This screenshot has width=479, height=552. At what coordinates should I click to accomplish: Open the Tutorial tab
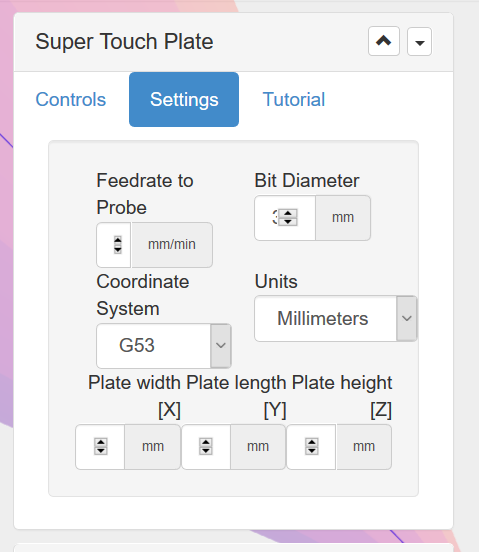point(294,99)
